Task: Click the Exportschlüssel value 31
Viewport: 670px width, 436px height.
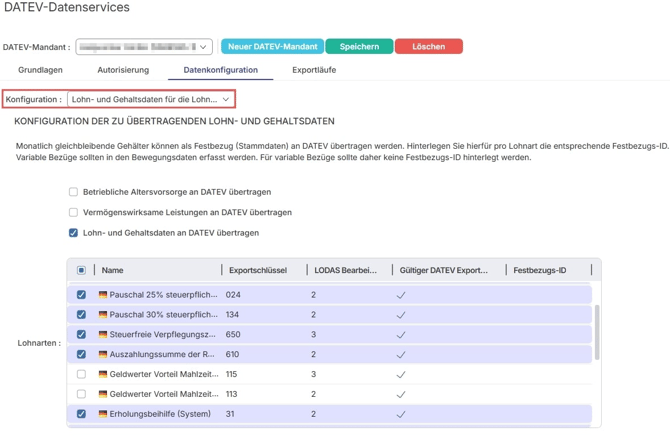Action: 230,414
